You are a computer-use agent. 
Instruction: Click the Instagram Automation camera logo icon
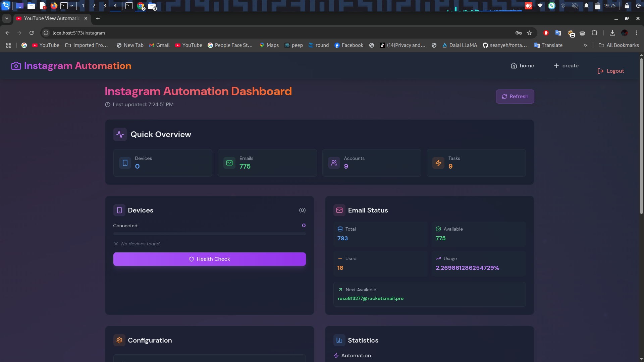point(16,66)
